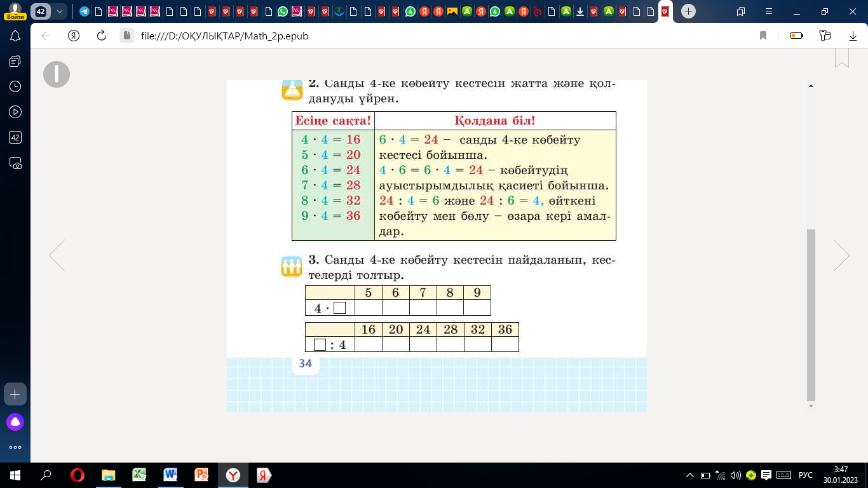Go to the next book page
Viewport: 868px width, 488px height.
pyautogui.click(x=841, y=256)
